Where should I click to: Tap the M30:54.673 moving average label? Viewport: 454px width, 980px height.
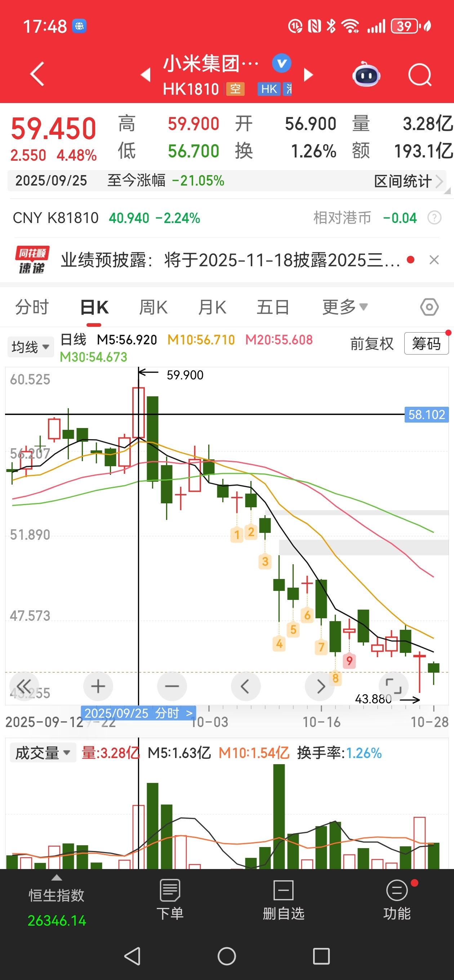tap(94, 357)
